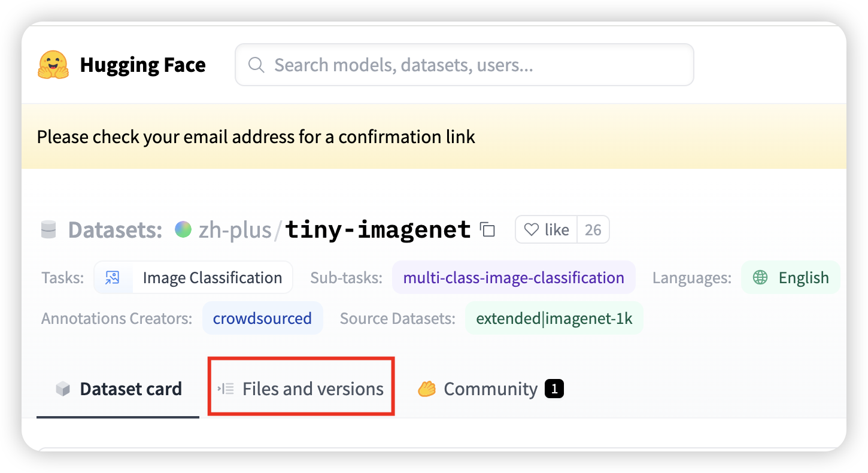Open the Community tab
This screenshot has height=473, width=868.
[490, 388]
